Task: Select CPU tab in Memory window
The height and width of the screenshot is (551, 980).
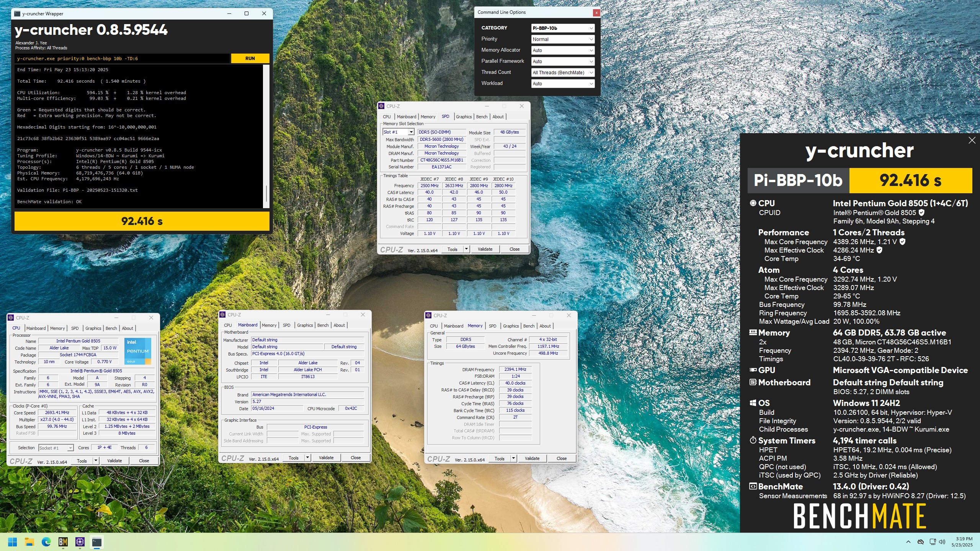Action: pyautogui.click(x=434, y=326)
